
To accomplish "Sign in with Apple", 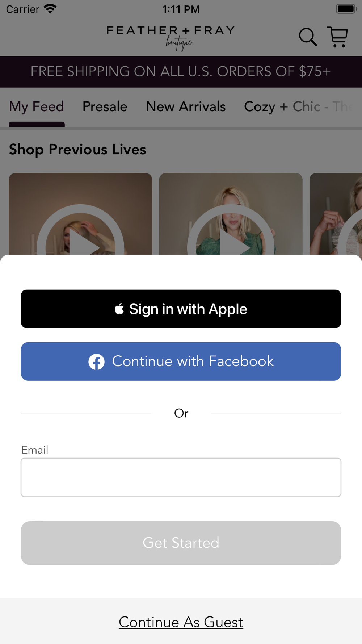I will [x=181, y=309].
